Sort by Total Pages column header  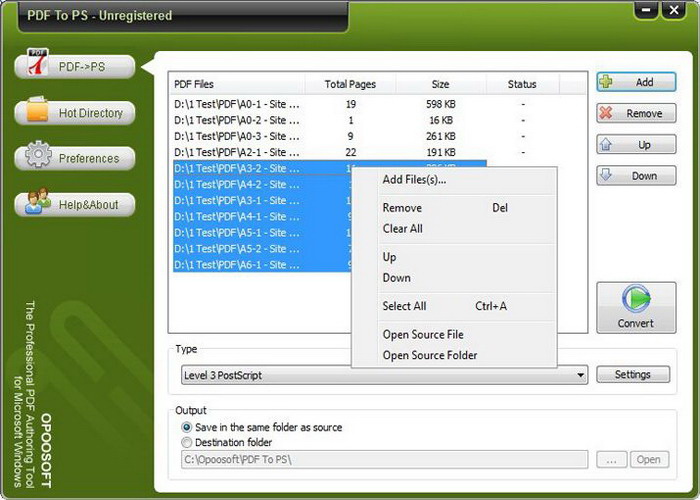(x=350, y=84)
